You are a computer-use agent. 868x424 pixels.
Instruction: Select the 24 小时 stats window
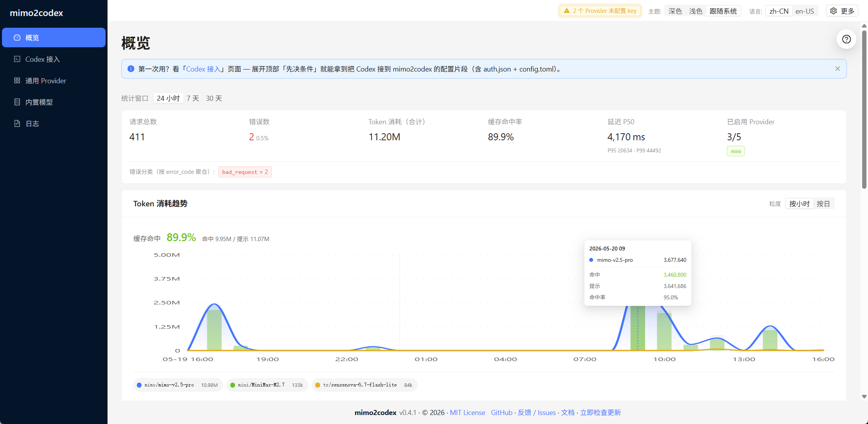(168, 98)
